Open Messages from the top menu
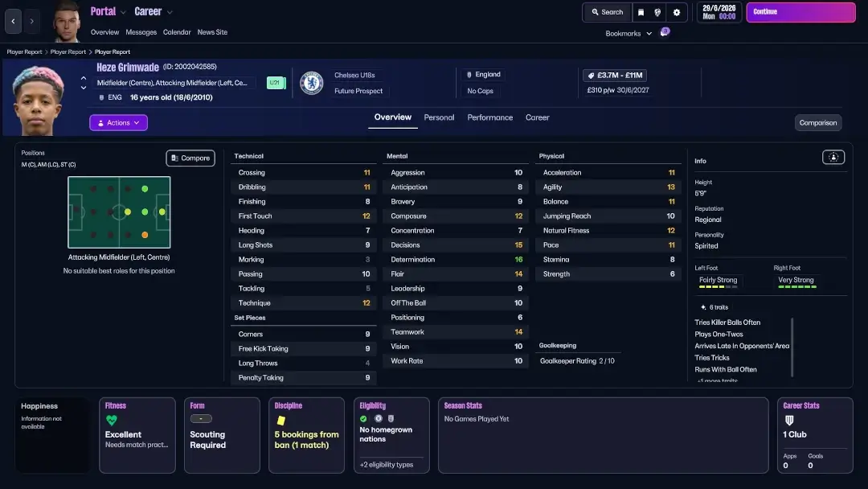Viewport: 868px width, 489px height. pyautogui.click(x=141, y=32)
